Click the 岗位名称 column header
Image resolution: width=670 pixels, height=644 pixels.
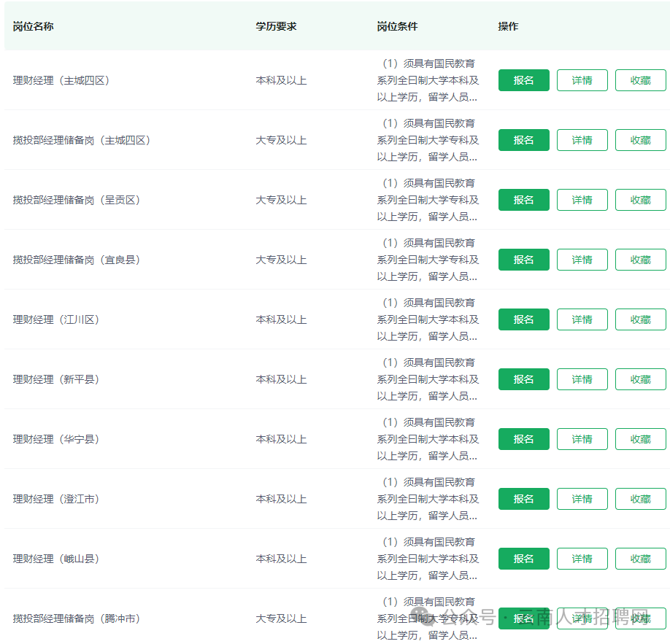point(33,26)
